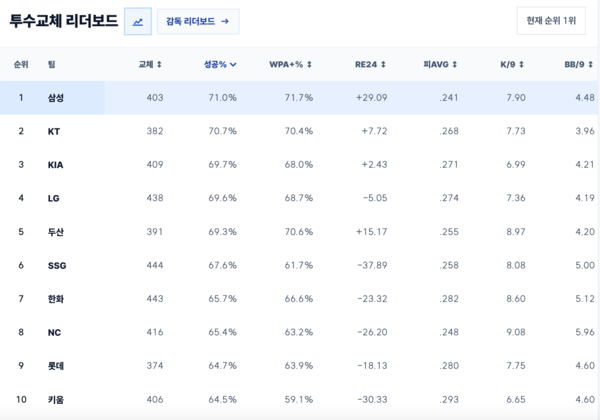Click LG's RE24 value -5.05

coord(375,198)
